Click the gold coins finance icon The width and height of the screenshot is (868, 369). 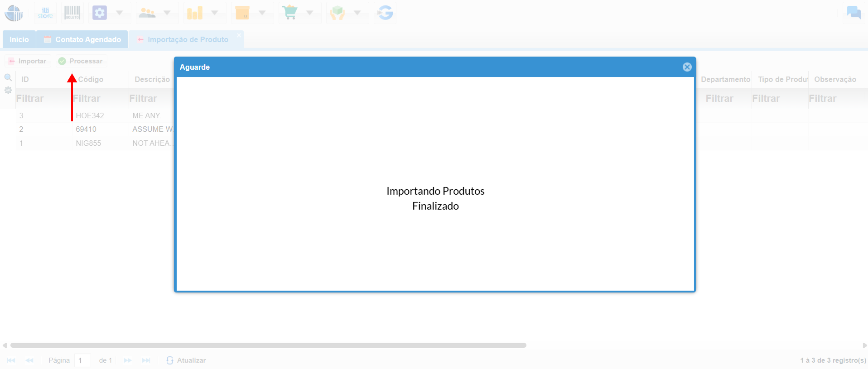[195, 13]
